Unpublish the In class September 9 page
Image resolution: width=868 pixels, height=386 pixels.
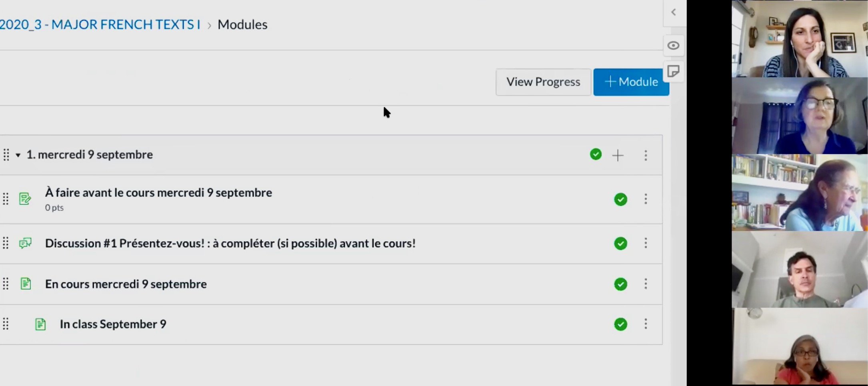point(620,324)
